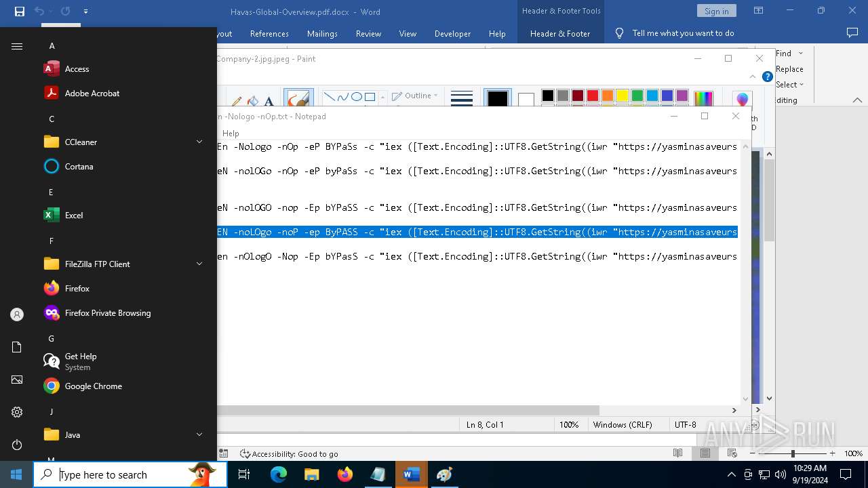Switch to the References tab in Word
868x488 pixels.
(x=269, y=33)
